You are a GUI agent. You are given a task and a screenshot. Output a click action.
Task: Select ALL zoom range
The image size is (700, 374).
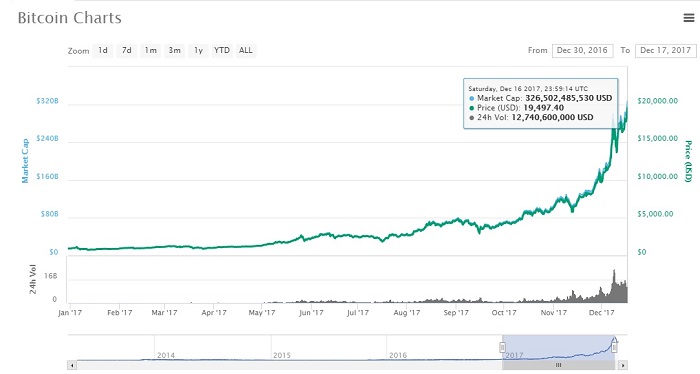(246, 50)
